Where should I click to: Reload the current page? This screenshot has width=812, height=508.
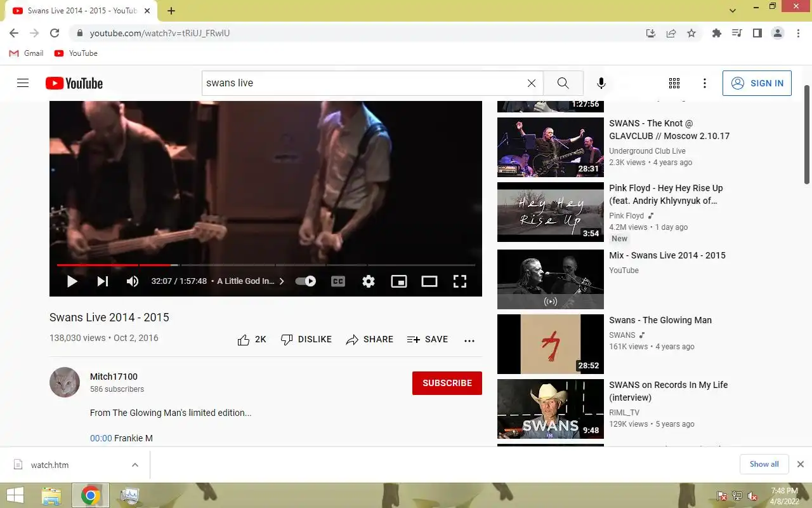(55, 33)
